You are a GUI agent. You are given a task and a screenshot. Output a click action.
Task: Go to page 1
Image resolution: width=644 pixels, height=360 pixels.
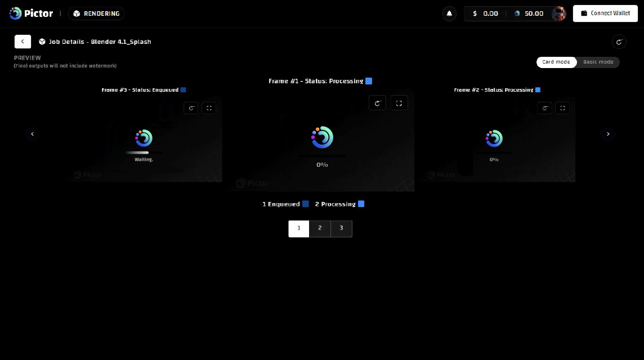tap(298, 228)
